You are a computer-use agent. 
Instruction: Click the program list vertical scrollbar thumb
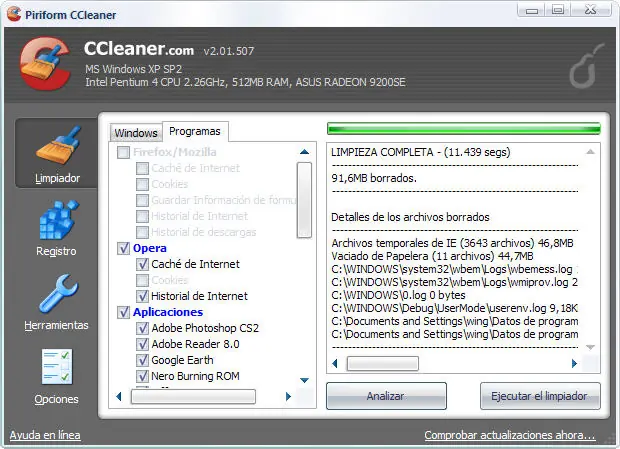click(304, 200)
